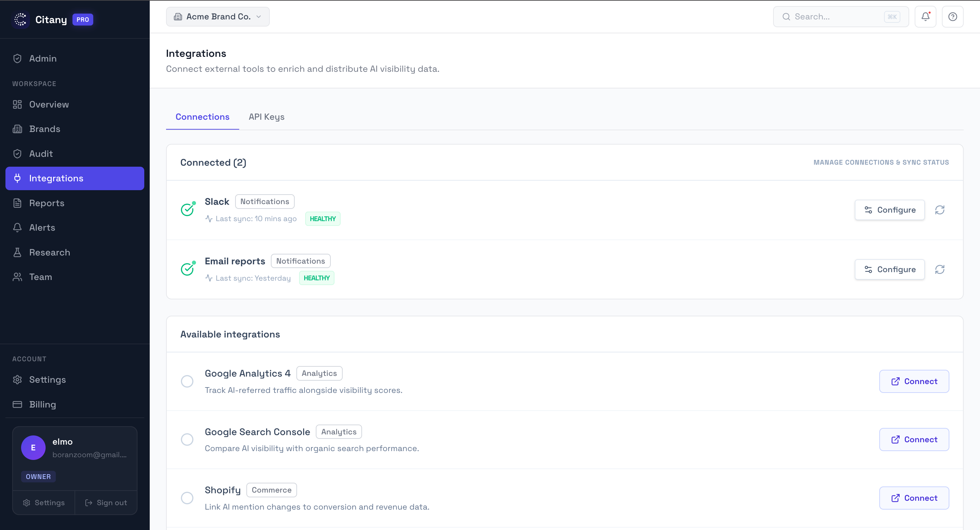
Task: Open Billing in account section
Action: 42,404
